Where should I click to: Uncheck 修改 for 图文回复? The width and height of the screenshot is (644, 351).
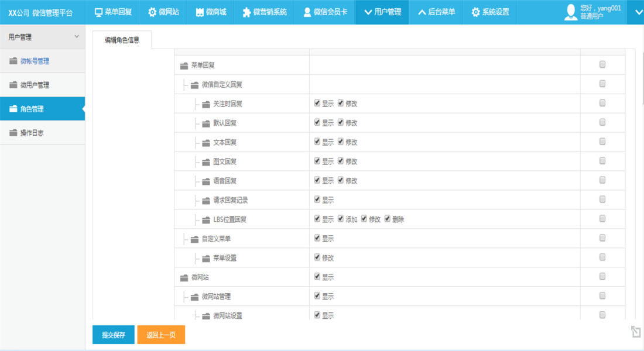point(341,161)
